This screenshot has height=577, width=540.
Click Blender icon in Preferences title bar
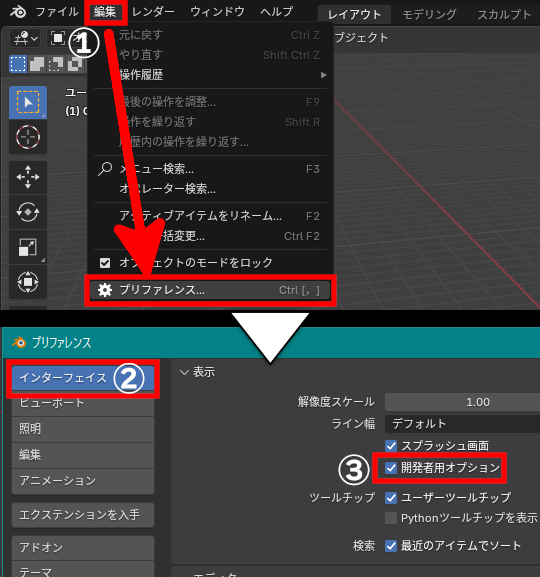(x=19, y=343)
